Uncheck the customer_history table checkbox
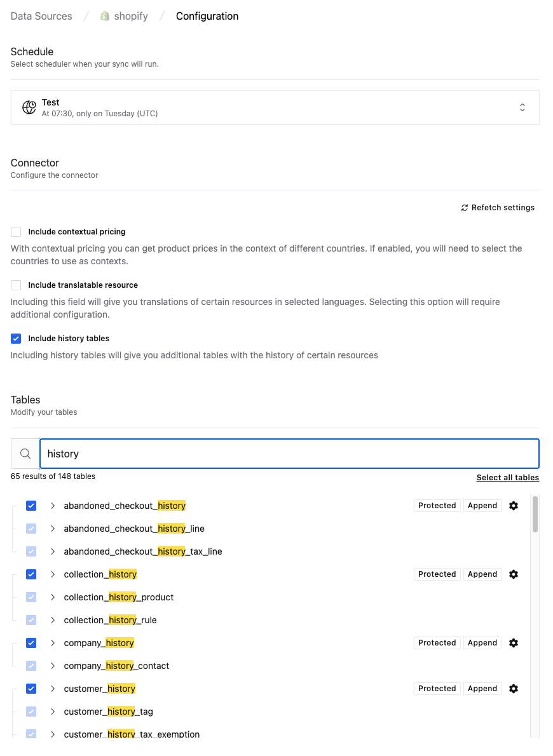Viewport: 553px width, 756px height. tap(31, 688)
